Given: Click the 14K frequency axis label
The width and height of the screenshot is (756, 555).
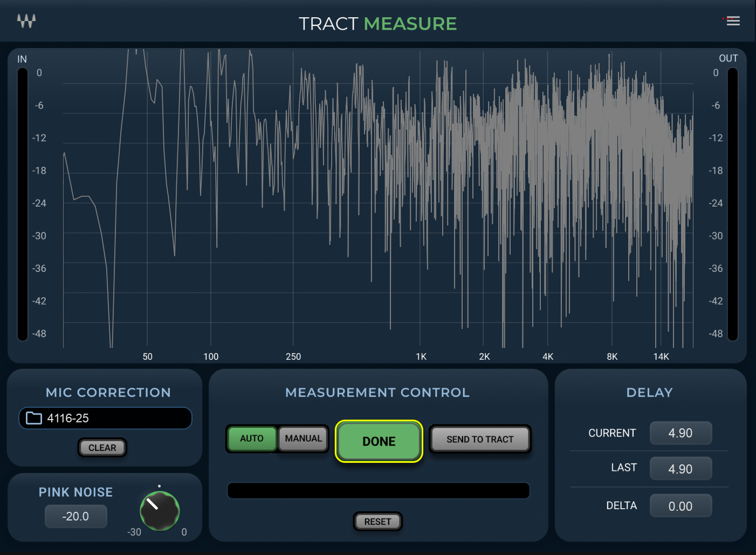Looking at the screenshot, I should pos(661,357).
